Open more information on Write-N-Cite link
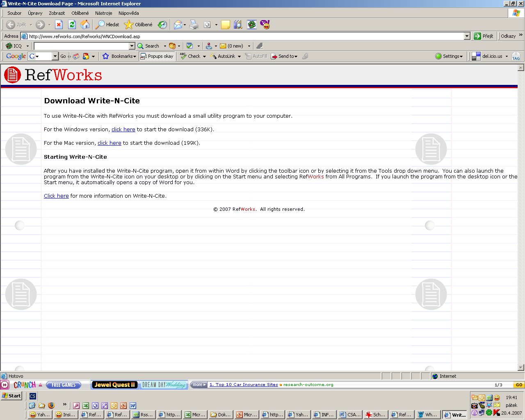This screenshot has height=420, width=525. (56, 196)
